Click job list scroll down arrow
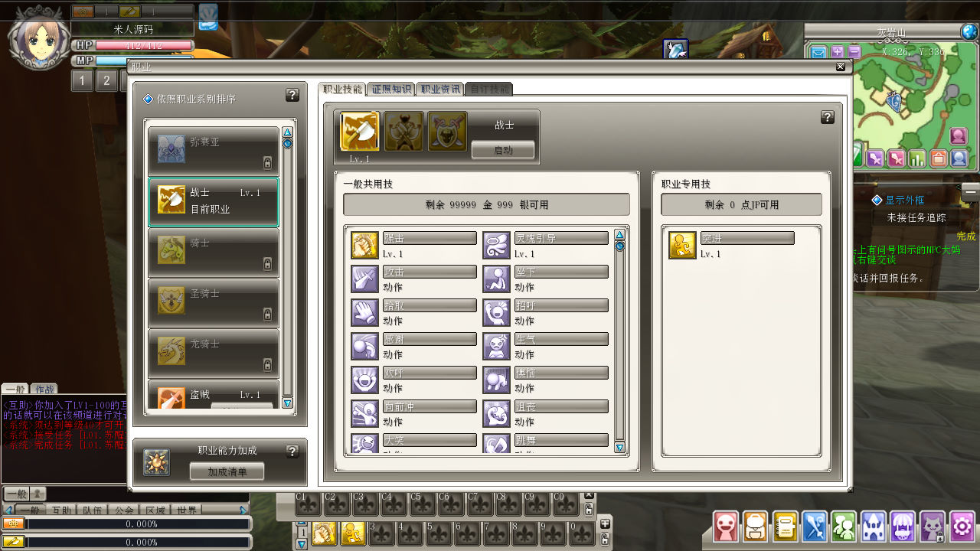The width and height of the screenshot is (980, 551). click(288, 403)
